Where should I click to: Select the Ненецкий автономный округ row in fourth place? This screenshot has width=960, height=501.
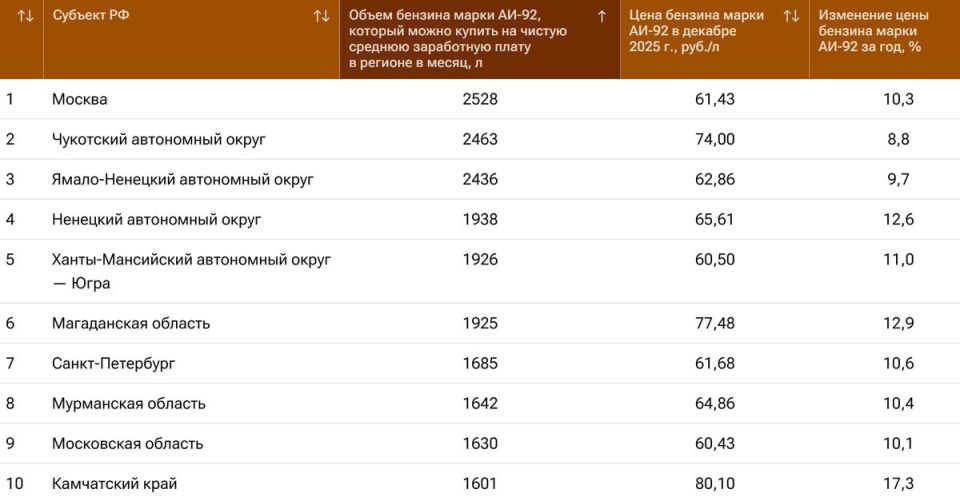pos(156,219)
